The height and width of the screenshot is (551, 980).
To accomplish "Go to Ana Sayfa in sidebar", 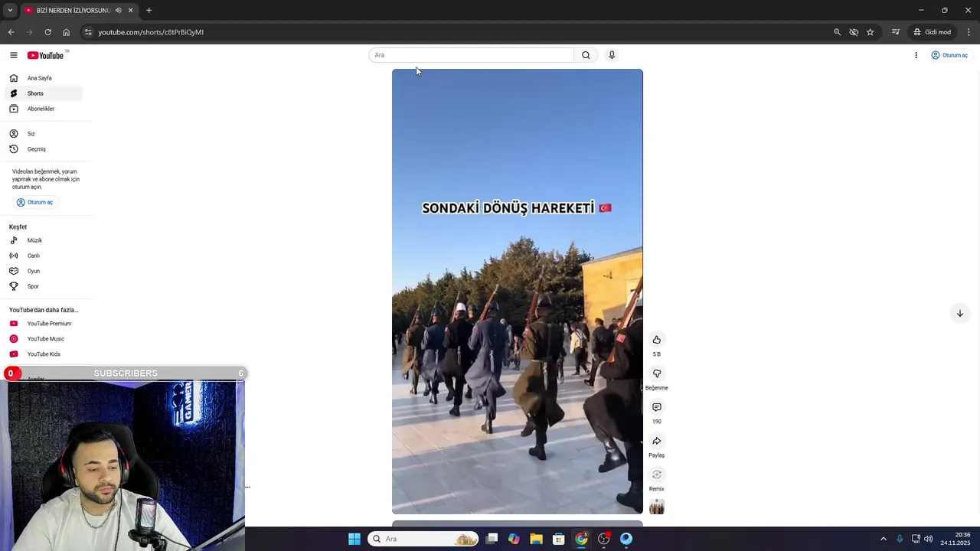I will pyautogui.click(x=44, y=78).
